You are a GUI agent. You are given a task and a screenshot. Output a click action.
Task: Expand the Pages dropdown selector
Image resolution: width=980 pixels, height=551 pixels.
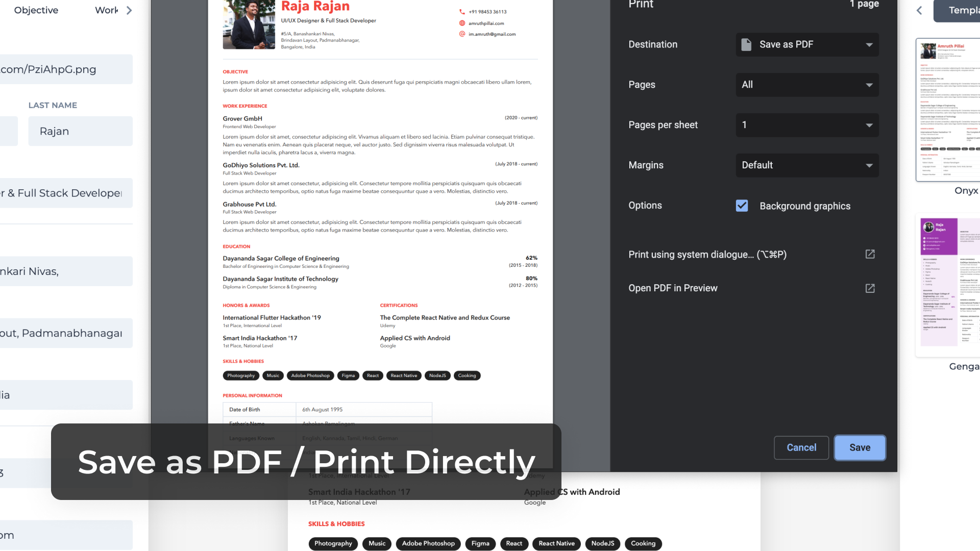(806, 84)
